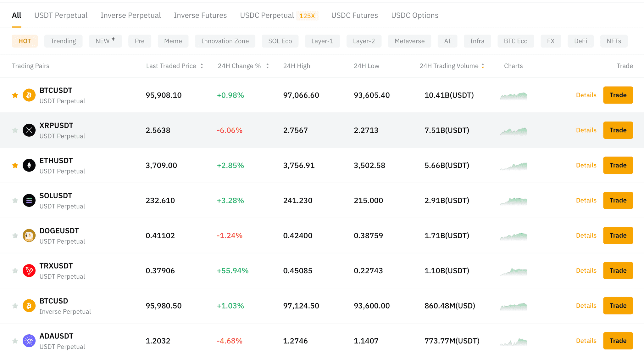Favorite the SOLUSDT pair star
Viewport: 644px width, 357px height.
(x=15, y=200)
